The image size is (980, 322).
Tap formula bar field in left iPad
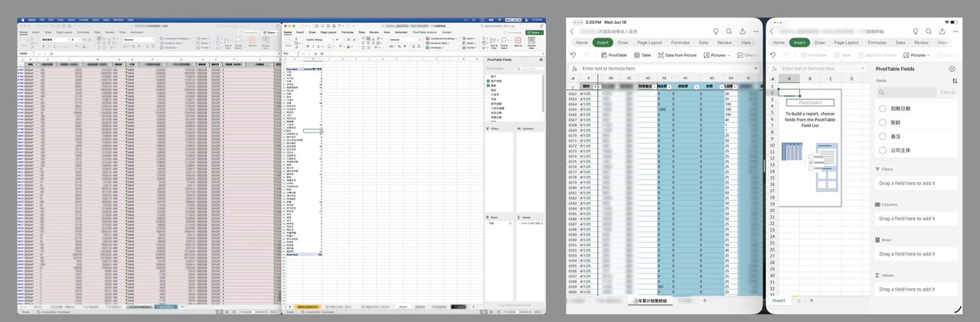pyautogui.click(x=668, y=68)
